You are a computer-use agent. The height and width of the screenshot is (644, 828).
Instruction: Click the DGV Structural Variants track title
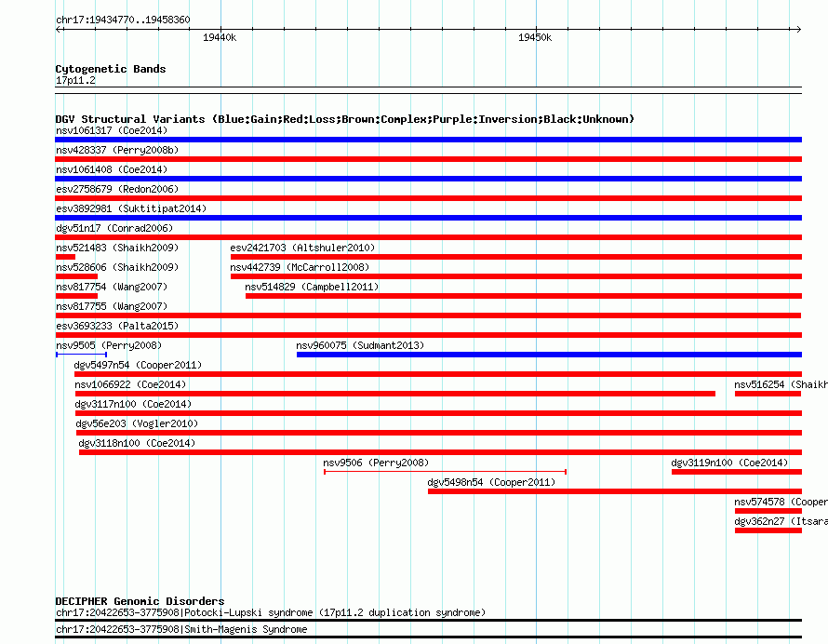click(x=345, y=119)
